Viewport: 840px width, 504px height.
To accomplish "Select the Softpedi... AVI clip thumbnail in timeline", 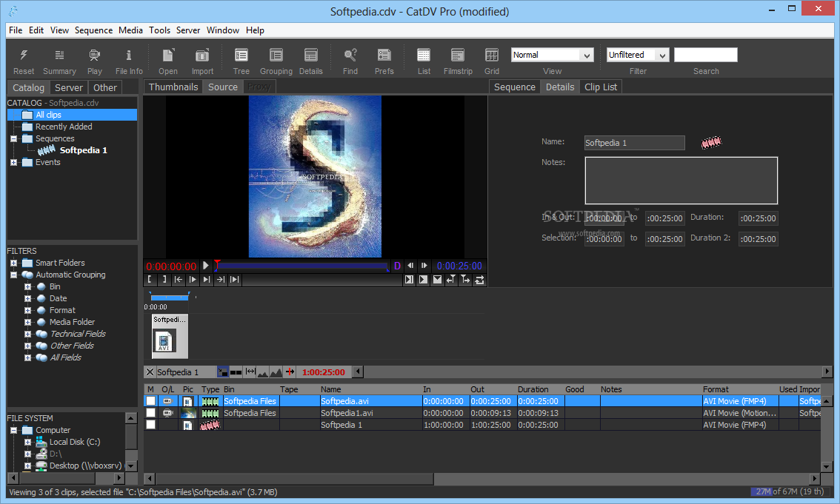I will 170,336.
